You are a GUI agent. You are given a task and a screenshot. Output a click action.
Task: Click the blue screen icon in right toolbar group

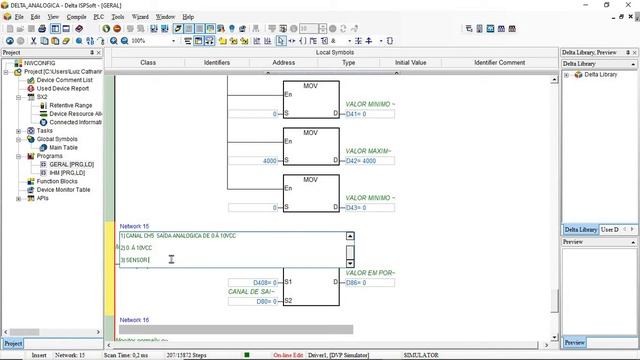[x=490, y=29]
